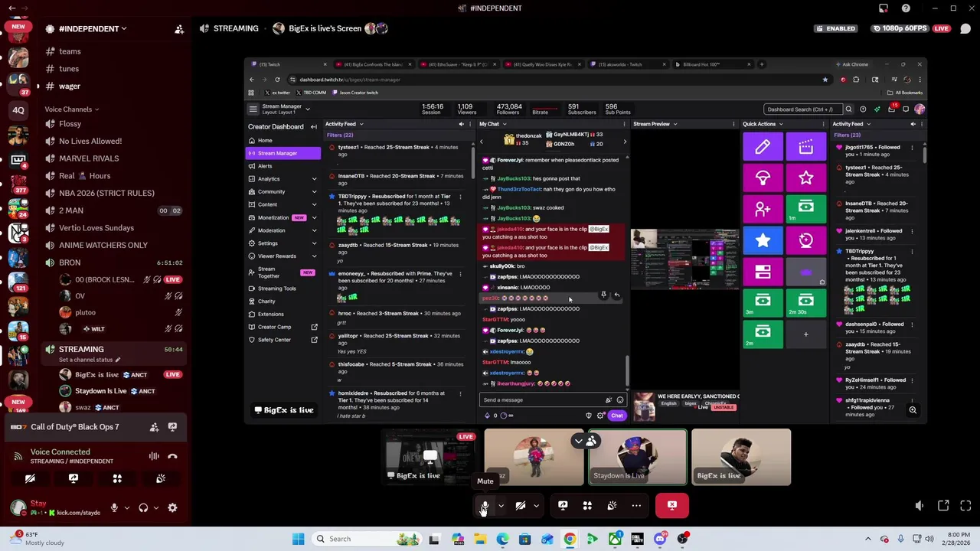Image resolution: width=980 pixels, height=551 pixels.
Task: Toggle deafen headphones in user panel
Action: 143,507
